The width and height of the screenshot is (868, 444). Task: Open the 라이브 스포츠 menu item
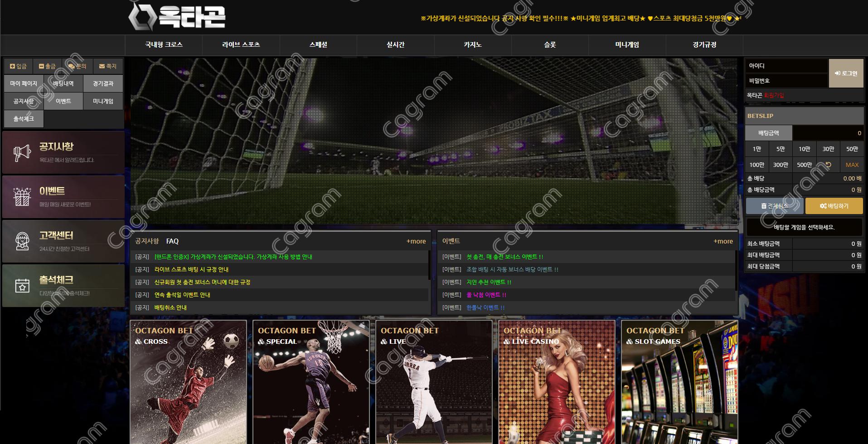(241, 45)
